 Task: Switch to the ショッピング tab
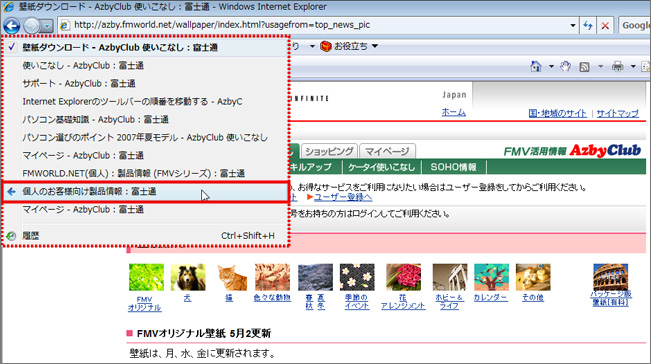click(x=329, y=151)
